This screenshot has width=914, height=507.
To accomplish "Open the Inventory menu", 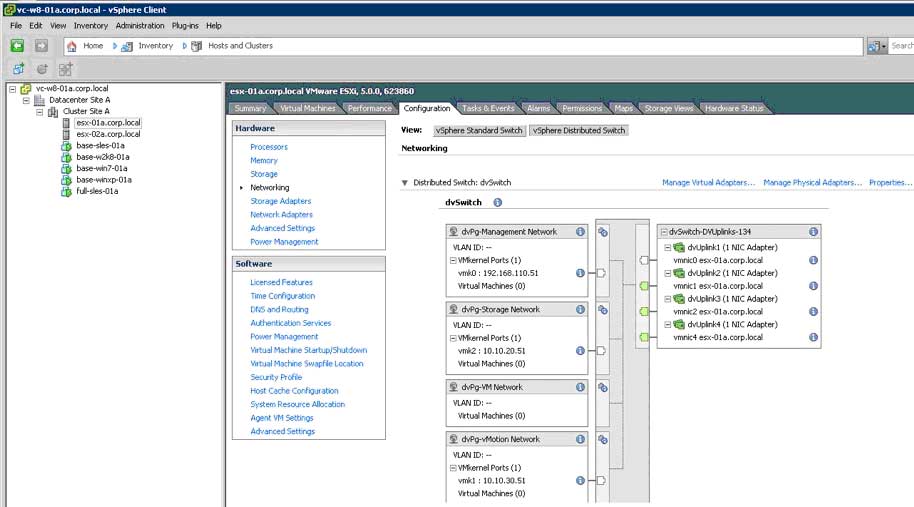I will tap(90, 26).
